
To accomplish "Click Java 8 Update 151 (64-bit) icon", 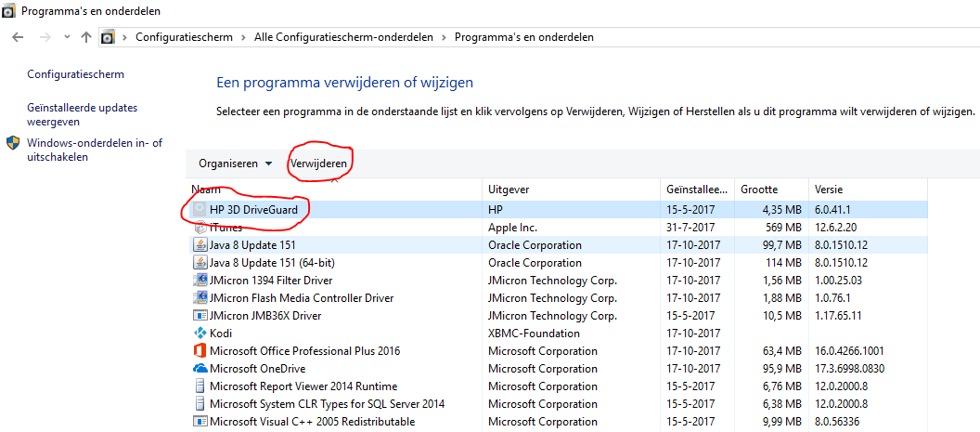I will 200,262.
